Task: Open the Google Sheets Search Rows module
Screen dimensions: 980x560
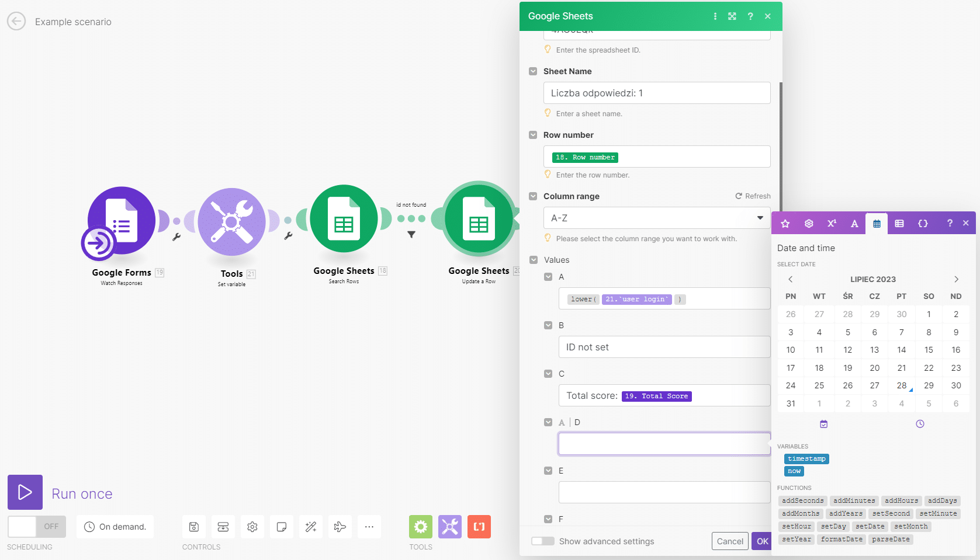Action: [x=344, y=219]
